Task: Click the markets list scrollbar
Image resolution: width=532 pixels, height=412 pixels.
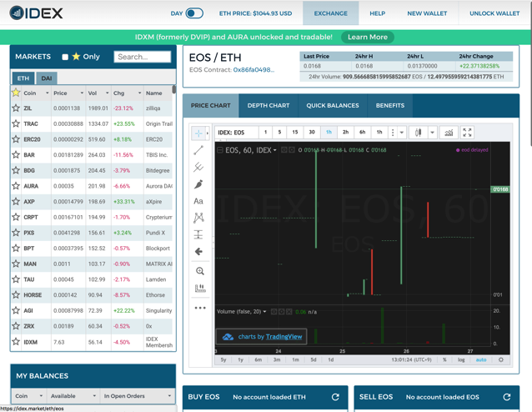Action: coord(174,89)
